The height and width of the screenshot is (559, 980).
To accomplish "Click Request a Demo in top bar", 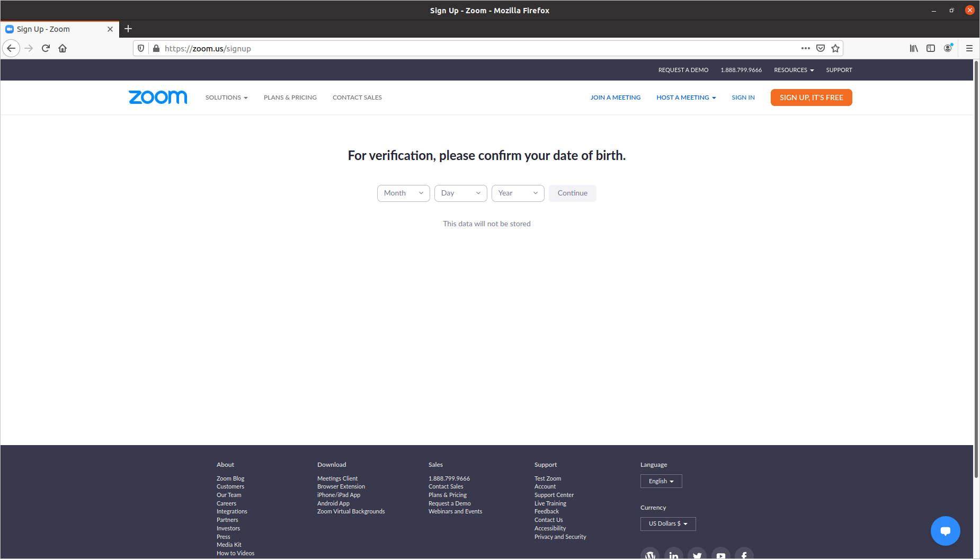I will 683,70.
